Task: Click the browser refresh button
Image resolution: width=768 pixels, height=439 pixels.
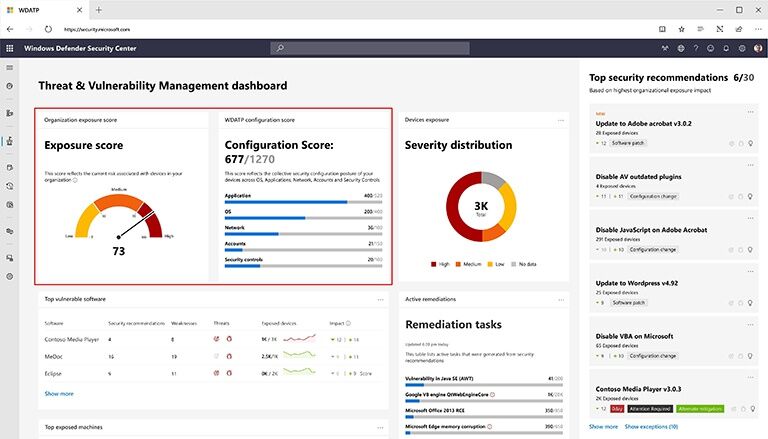Action: 48,29
